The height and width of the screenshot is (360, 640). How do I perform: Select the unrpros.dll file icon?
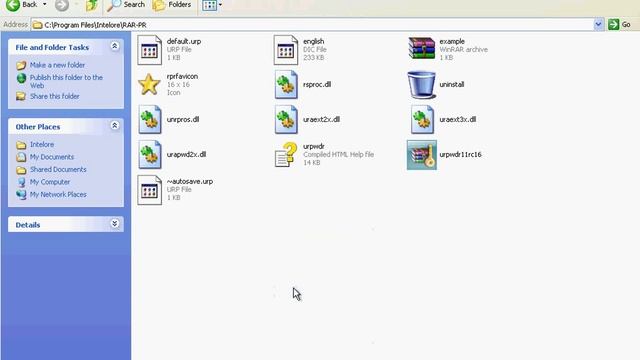pos(149,120)
